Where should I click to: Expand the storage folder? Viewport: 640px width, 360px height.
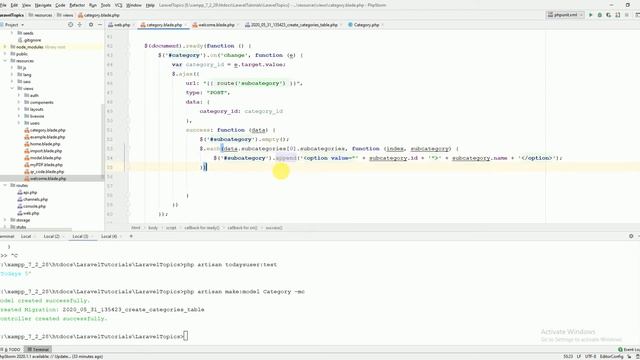pyautogui.click(x=5, y=220)
